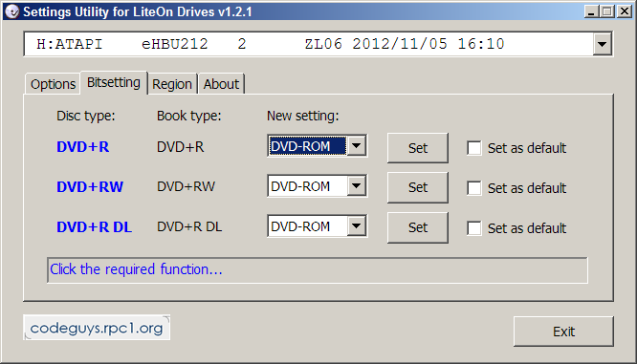Switch to the Region tab
This screenshot has height=364, width=637.
pos(172,84)
